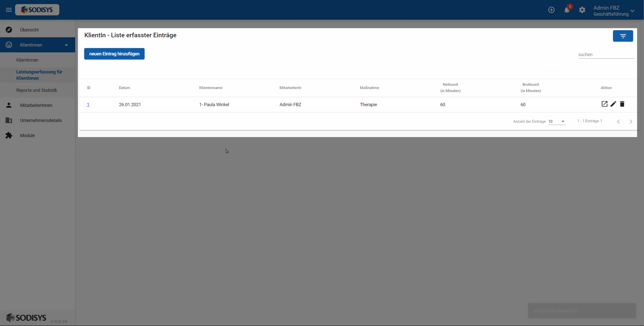Click the KlientInnen smiley icon

[9, 45]
